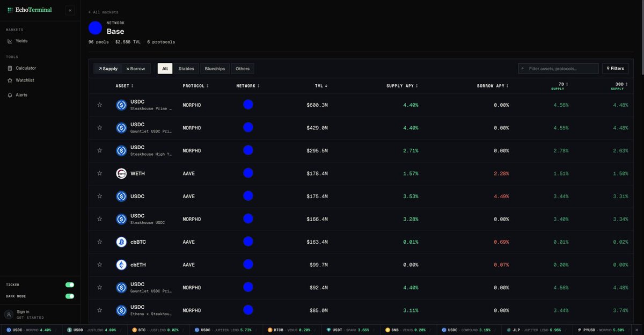Viewport: 644px width, 335px height.
Task: Star the cbETH row
Action: [x=100, y=265]
